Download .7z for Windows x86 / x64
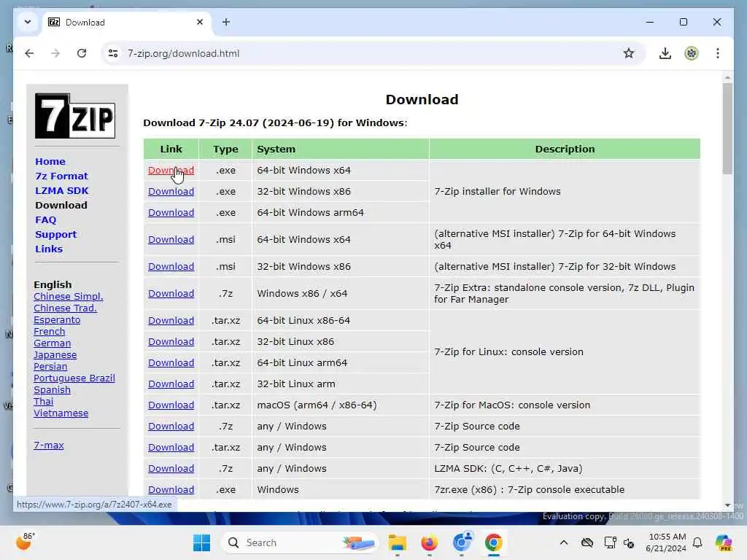Screen dimensions: 747x560 pyautogui.click(x=171, y=293)
